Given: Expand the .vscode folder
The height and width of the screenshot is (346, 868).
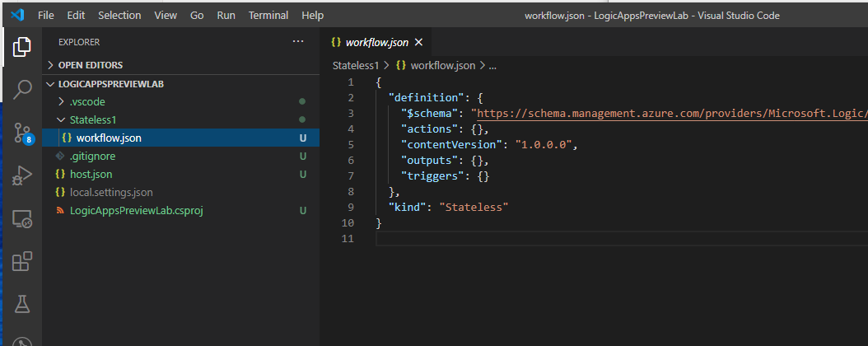Looking at the screenshot, I should click(x=181, y=102).
